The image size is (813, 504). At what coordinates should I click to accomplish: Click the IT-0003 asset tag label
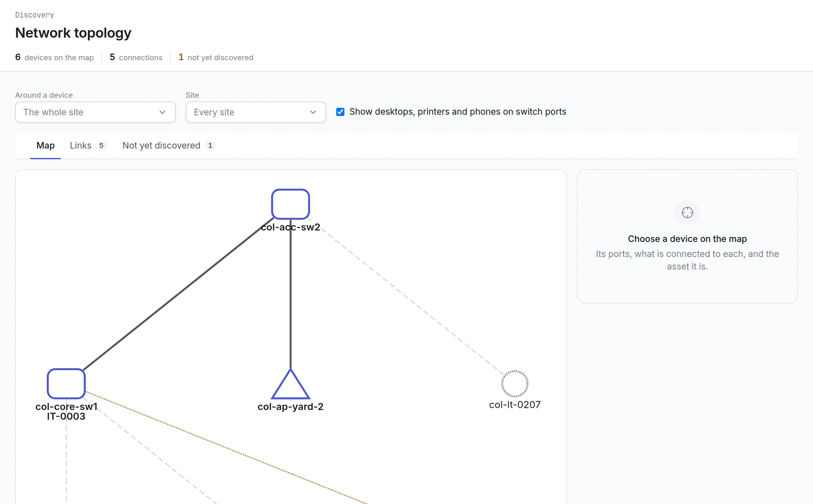(66, 416)
